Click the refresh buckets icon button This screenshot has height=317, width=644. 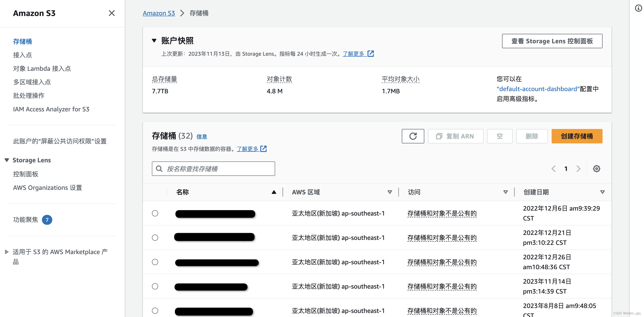pyautogui.click(x=413, y=136)
